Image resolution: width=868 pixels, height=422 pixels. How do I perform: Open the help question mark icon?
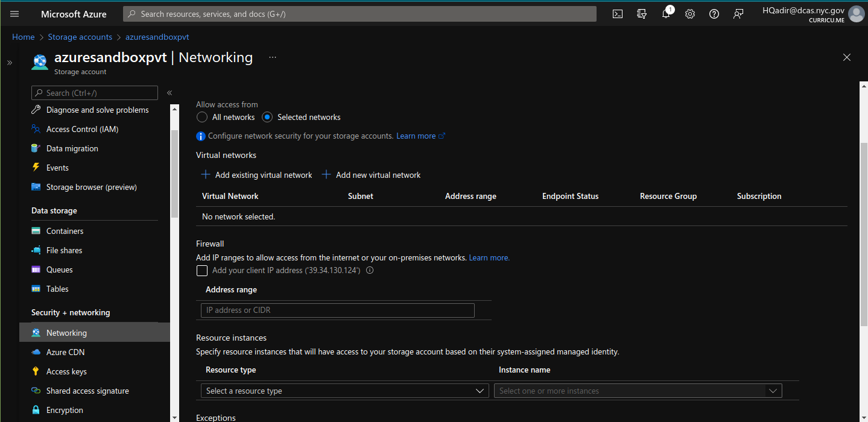[x=714, y=14]
